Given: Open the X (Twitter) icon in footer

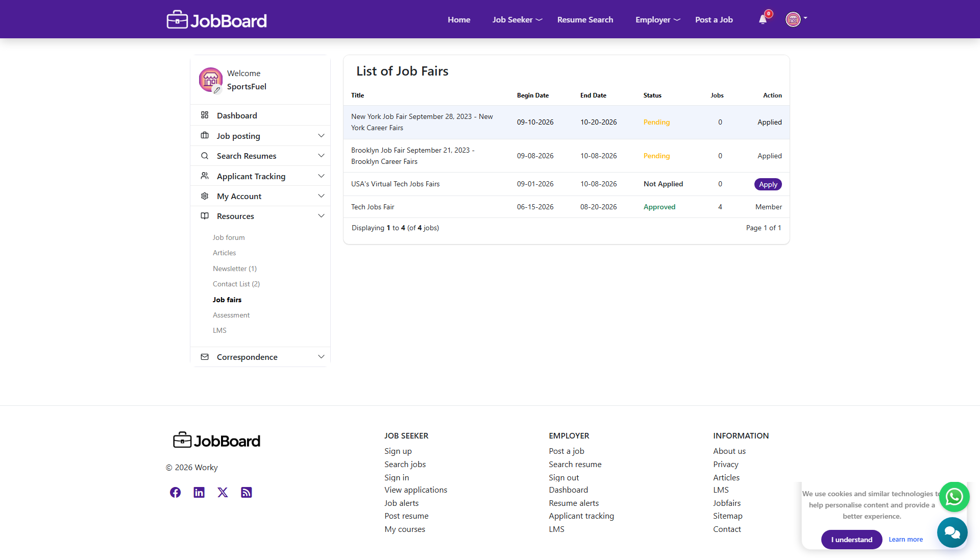Looking at the screenshot, I should (223, 492).
